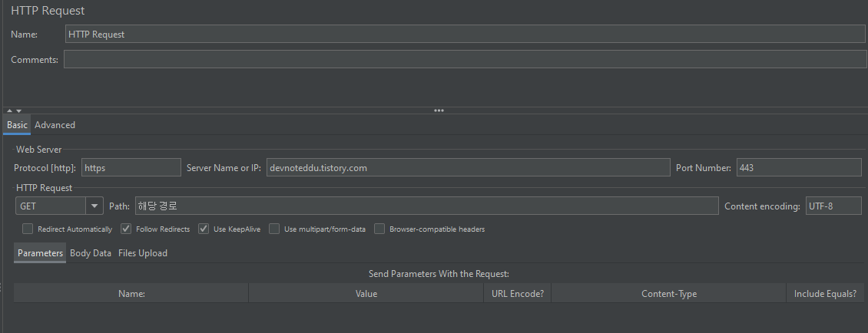The image size is (868, 333).
Task: Open the Body Data tab
Action: click(91, 252)
